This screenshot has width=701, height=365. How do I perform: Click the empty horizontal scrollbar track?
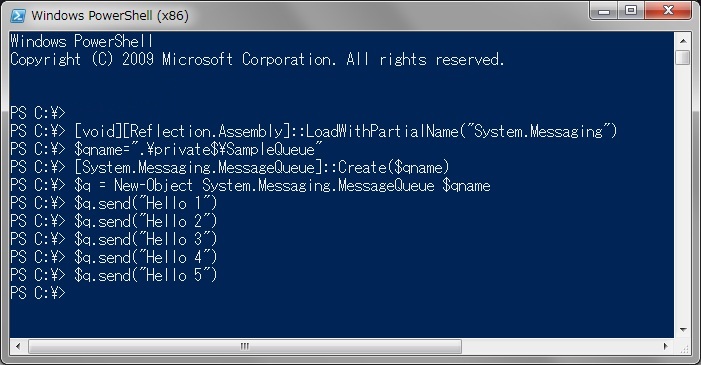coord(559,346)
